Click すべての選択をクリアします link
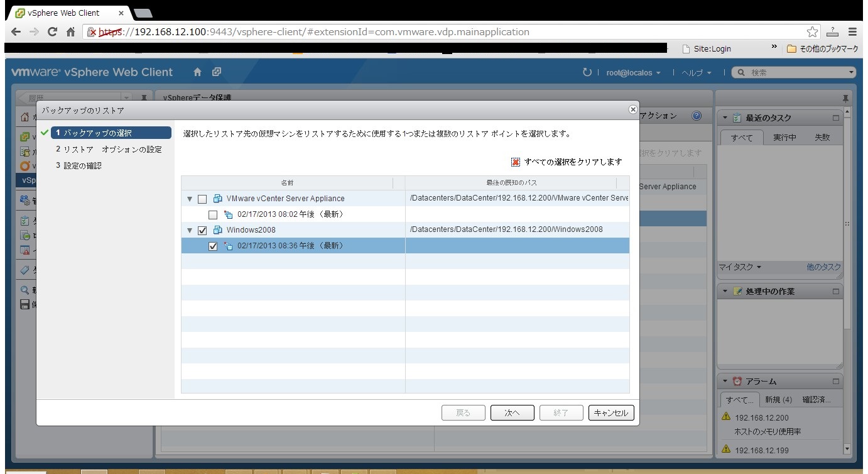The height and width of the screenshot is (474, 868). click(573, 162)
